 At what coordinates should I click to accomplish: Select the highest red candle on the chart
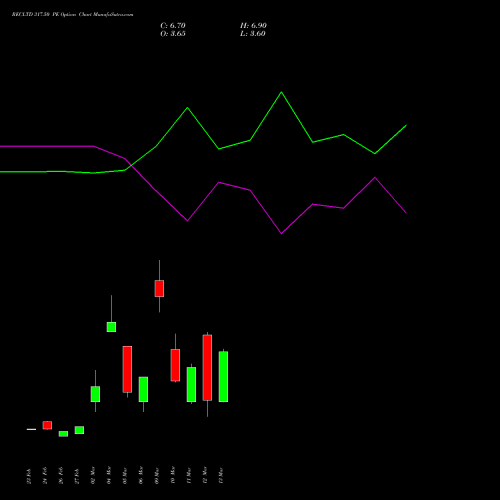159,288
